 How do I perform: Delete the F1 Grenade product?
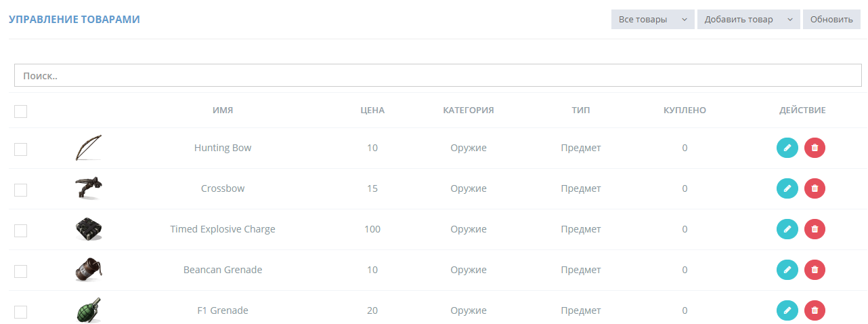click(x=815, y=310)
